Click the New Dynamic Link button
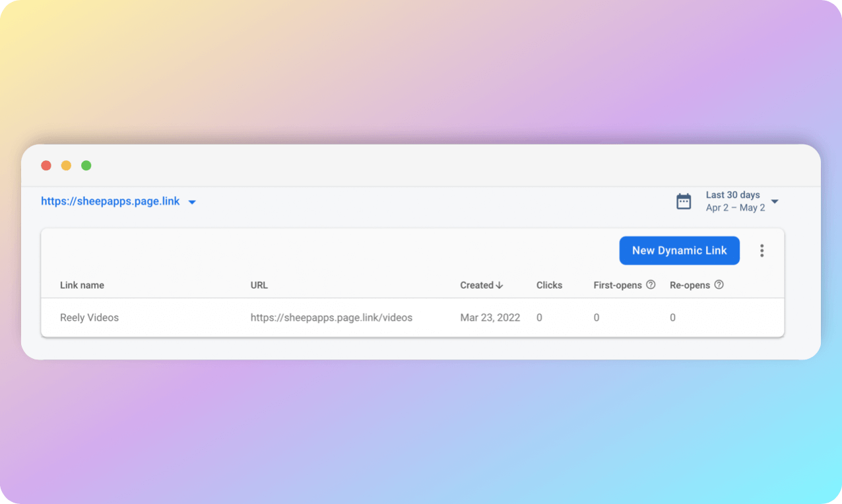 pos(679,251)
